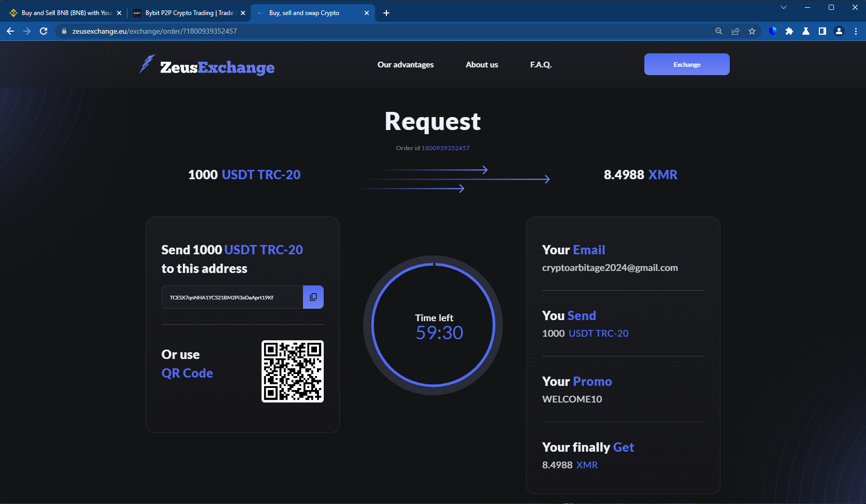866x504 pixels.
Task: Click the zoom magnifier icon in the address bar
Action: (x=719, y=31)
